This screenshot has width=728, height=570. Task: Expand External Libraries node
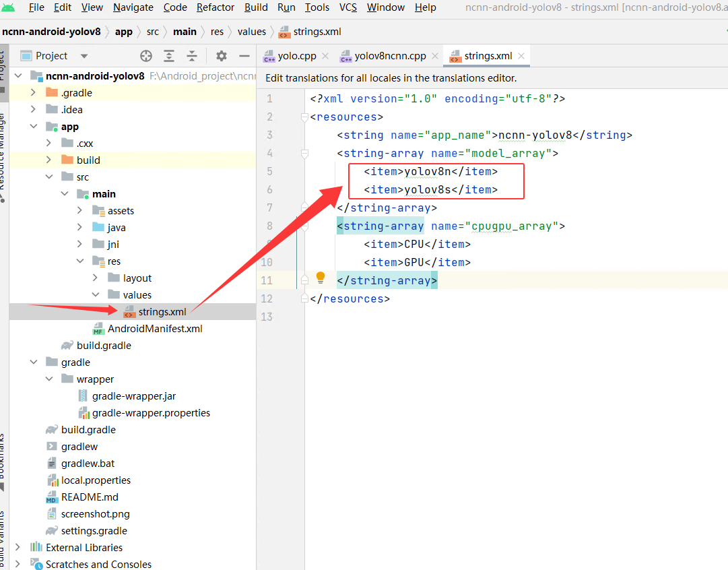[18, 547]
